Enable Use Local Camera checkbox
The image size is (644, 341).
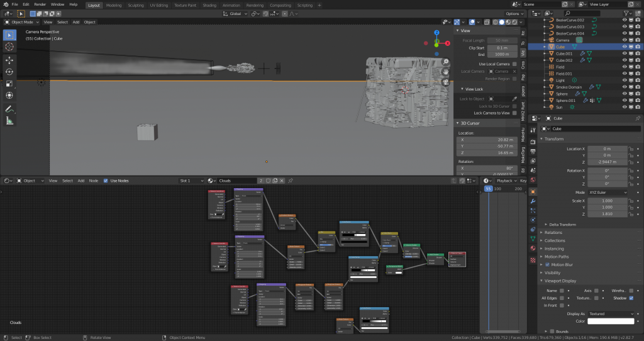(x=514, y=64)
